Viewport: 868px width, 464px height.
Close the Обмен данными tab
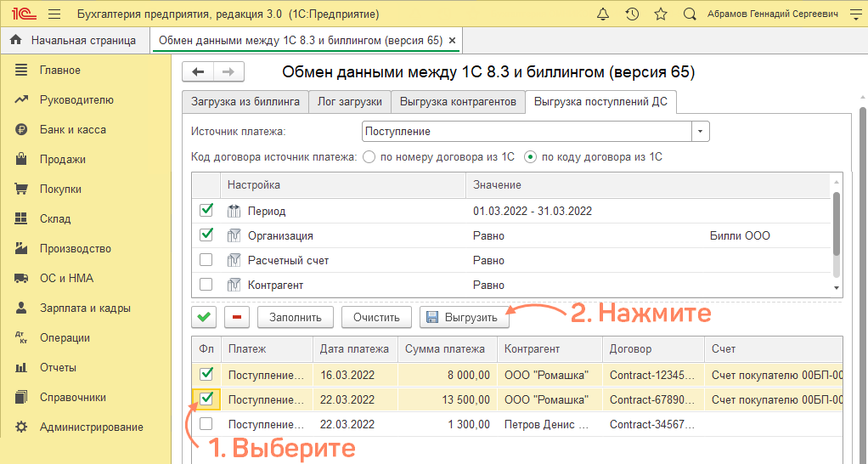coord(453,41)
